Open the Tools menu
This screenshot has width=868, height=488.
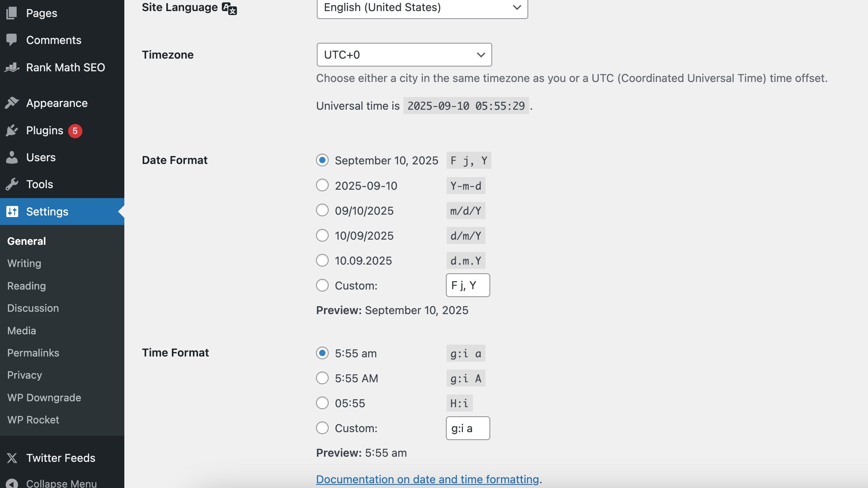click(62, 184)
